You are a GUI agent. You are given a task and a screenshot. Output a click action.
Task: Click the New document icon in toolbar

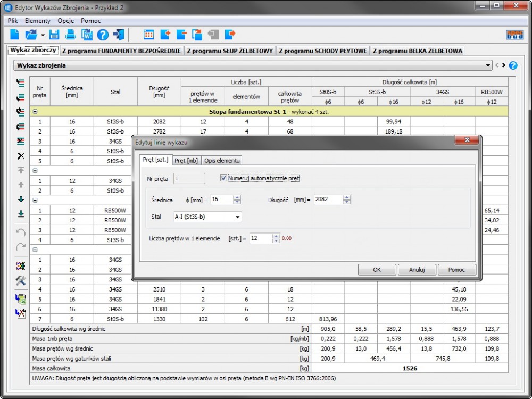pyautogui.click(x=14, y=35)
